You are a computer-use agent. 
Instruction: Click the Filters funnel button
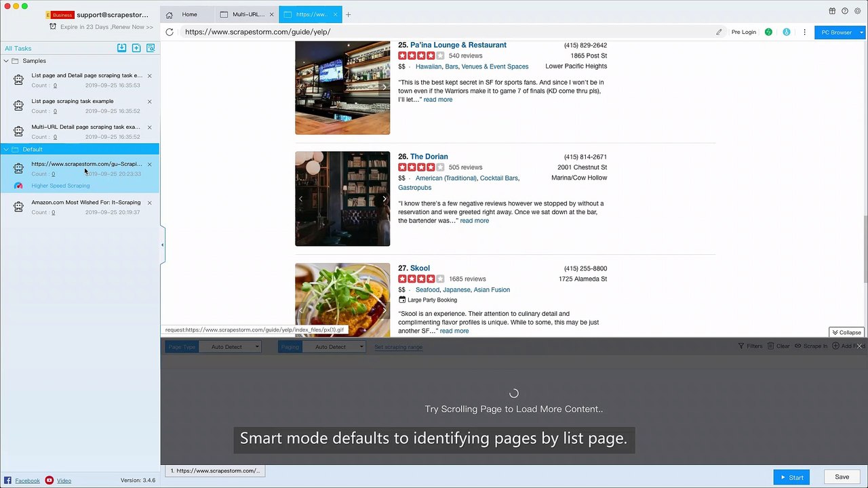tap(750, 346)
